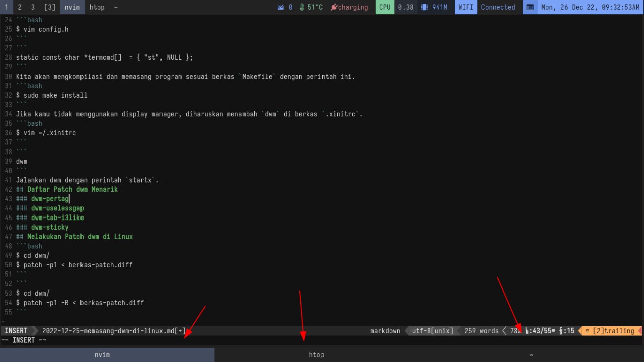This screenshot has width=644, height=362.
Task: Select workspace tag 1
Action: pos(7,7)
